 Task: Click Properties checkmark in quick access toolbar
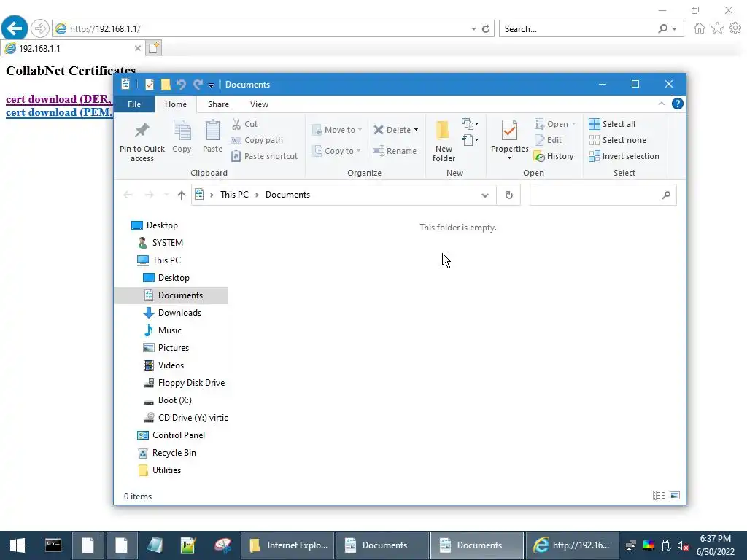pos(149,85)
